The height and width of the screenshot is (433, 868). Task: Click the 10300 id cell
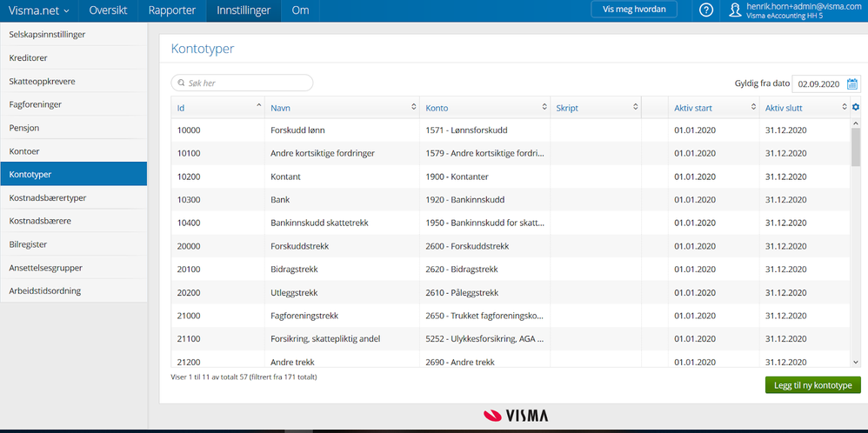218,200
